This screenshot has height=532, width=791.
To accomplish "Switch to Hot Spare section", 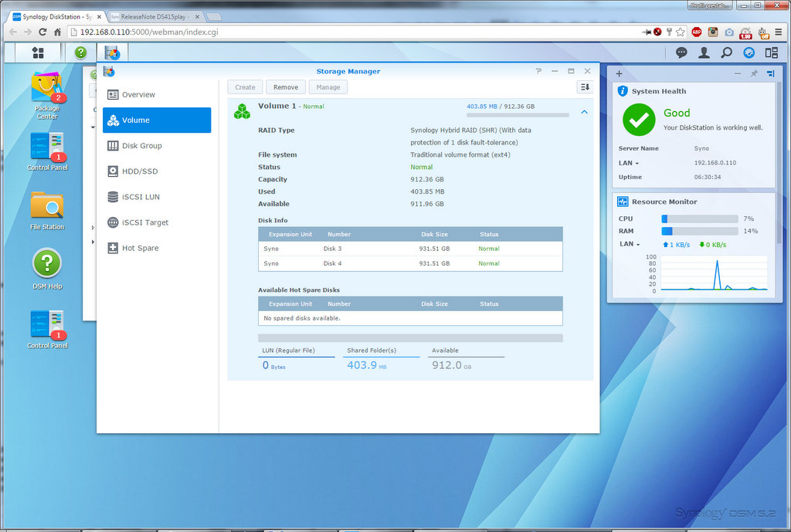I will (157, 248).
